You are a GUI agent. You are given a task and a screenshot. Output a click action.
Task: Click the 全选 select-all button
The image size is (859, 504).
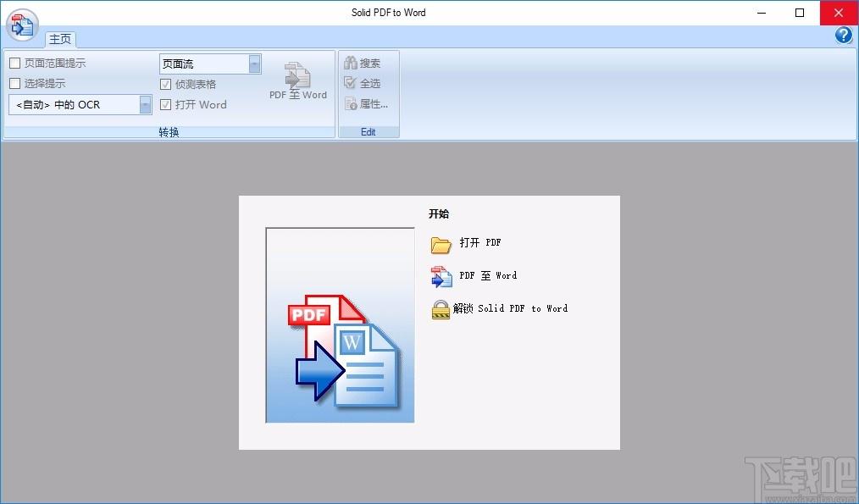[x=362, y=83]
